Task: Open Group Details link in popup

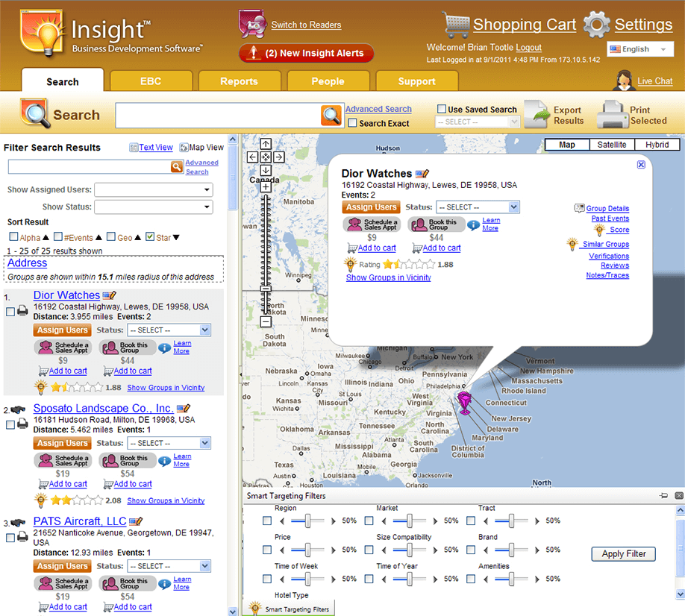Action: 607,208
